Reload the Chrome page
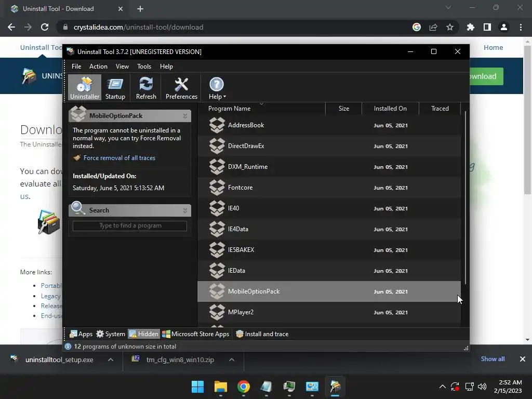The width and height of the screenshot is (532, 399). (x=45, y=27)
